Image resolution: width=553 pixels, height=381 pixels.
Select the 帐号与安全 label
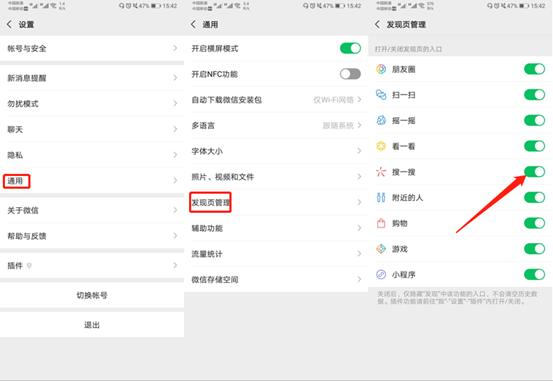click(27, 48)
